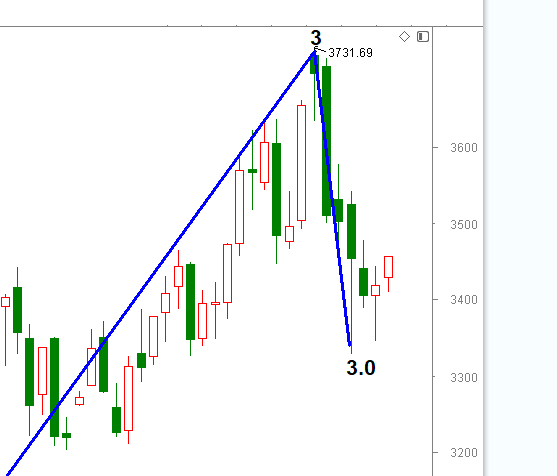Click the 3731.69 high price annotation
Image resolution: width=557 pixels, height=476 pixels.
(350, 53)
